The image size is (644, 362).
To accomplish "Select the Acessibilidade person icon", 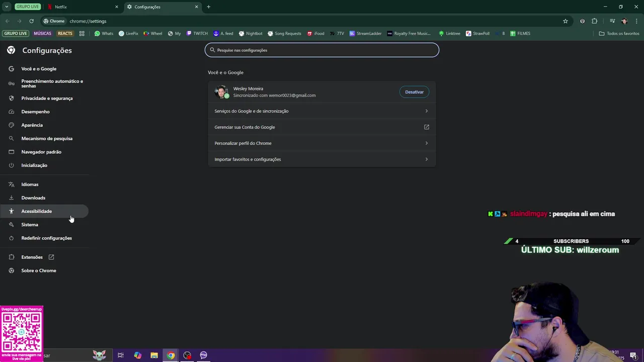I will point(11,211).
